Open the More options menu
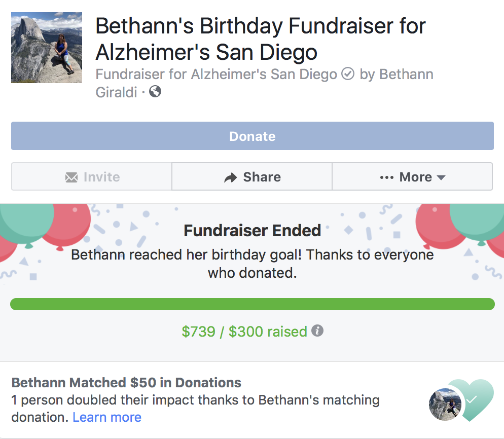Screen dimensions: 504x439 [x=412, y=176]
